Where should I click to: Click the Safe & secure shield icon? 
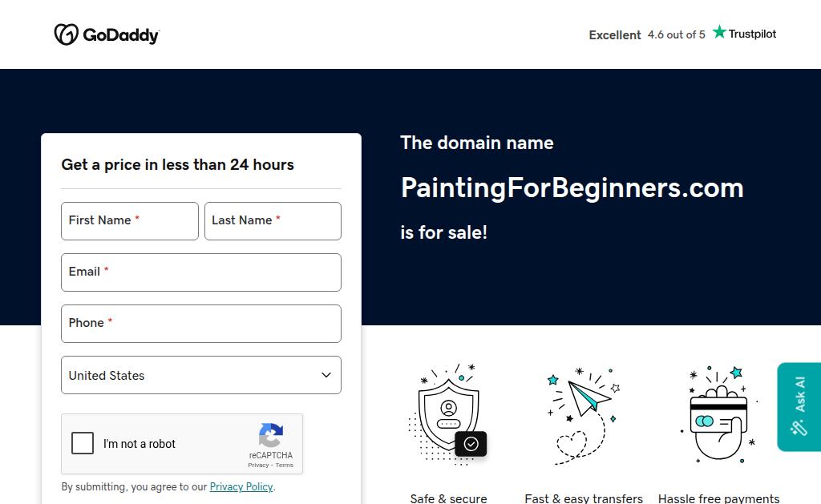(448, 414)
